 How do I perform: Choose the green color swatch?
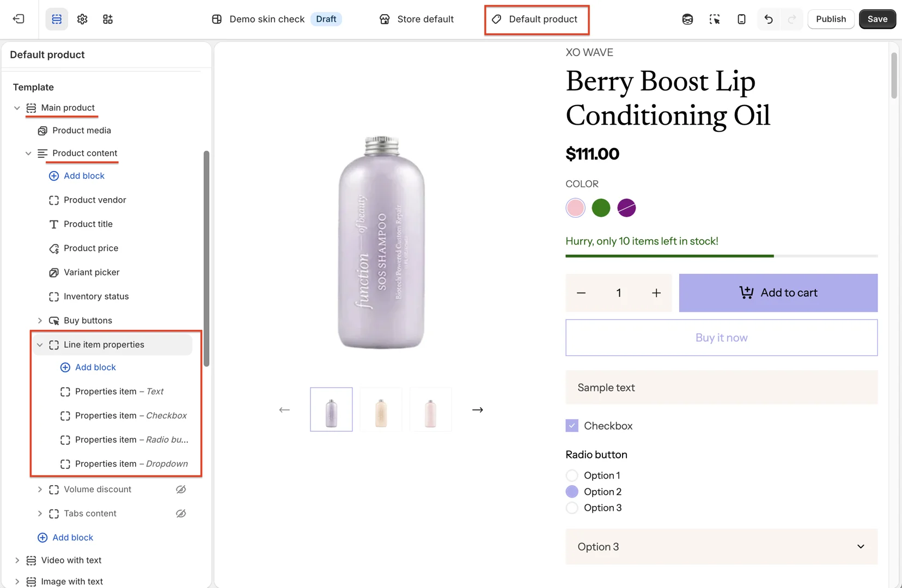point(601,208)
